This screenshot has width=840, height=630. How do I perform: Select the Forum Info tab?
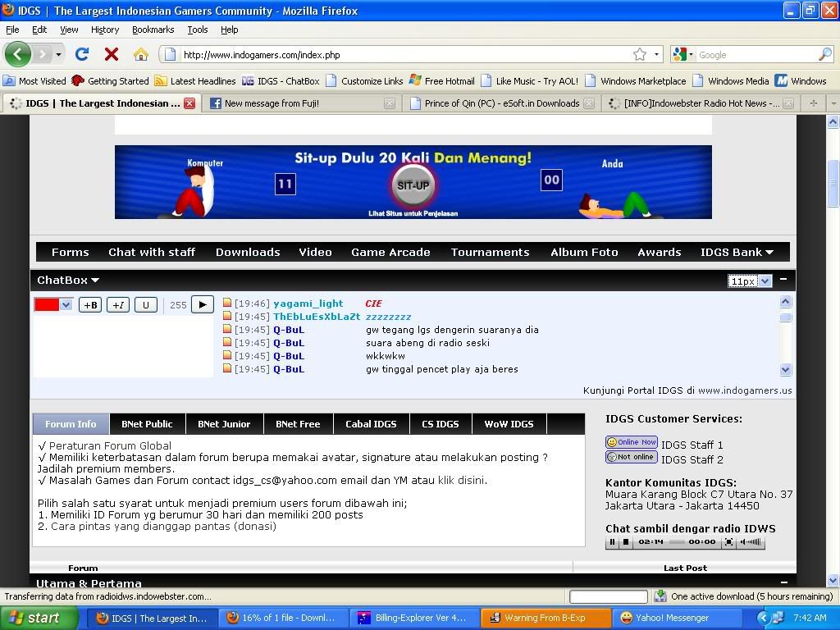[x=71, y=424]
